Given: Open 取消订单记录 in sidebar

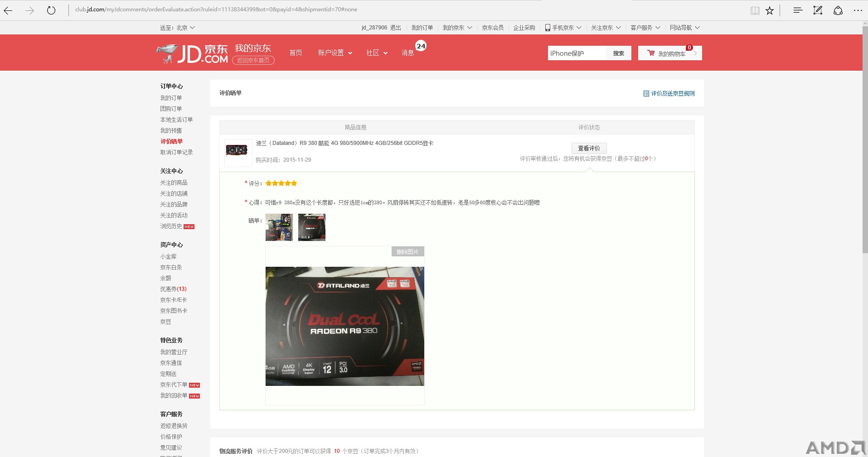Looking at the screenshot, I should pos(176,152).
